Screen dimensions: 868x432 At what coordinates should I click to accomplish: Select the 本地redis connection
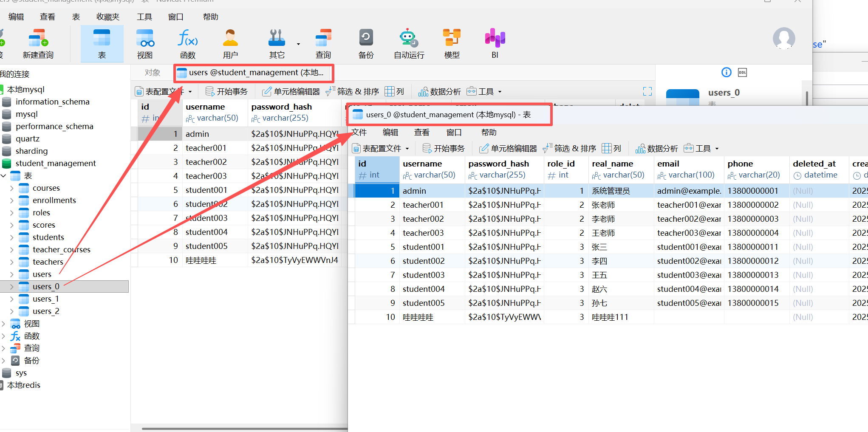coord(24,385)
